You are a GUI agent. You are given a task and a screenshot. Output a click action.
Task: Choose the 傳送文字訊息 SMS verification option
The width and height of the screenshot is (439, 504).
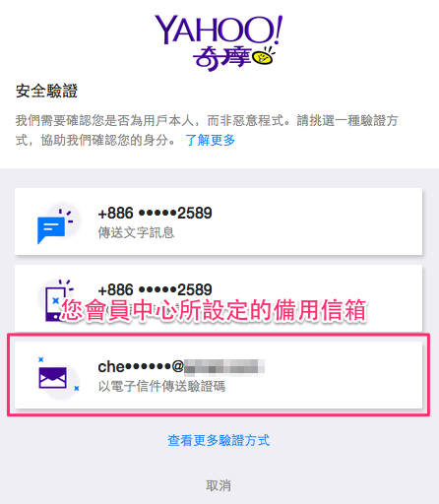[x=136, y=232]
